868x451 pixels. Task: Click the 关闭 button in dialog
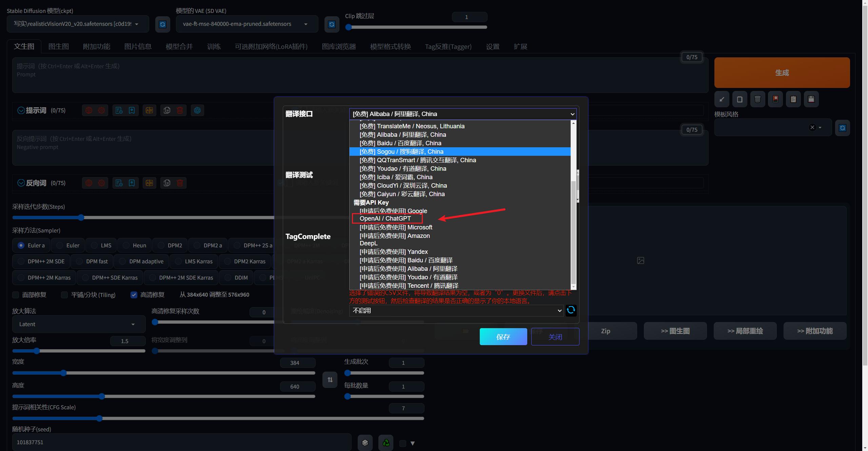coord(555,337)
